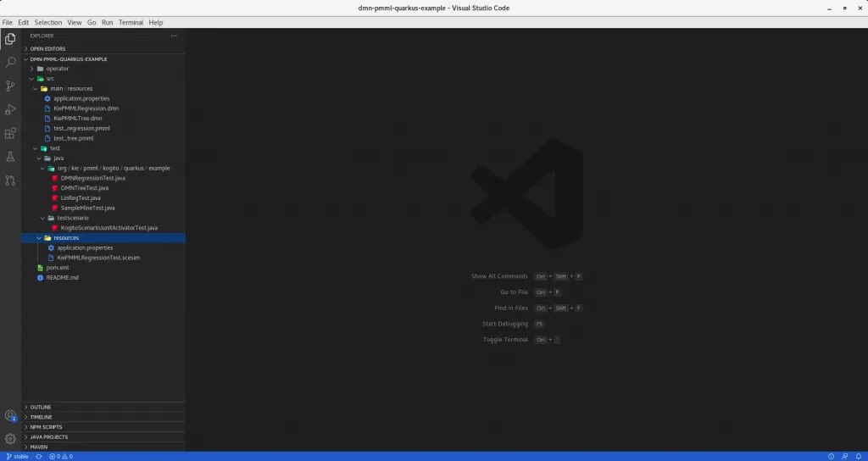Image resolution: width=868 pixels, height=461 pixels.
Task: Collapse the testscenario folder chevron
Action: click(42, 218)
